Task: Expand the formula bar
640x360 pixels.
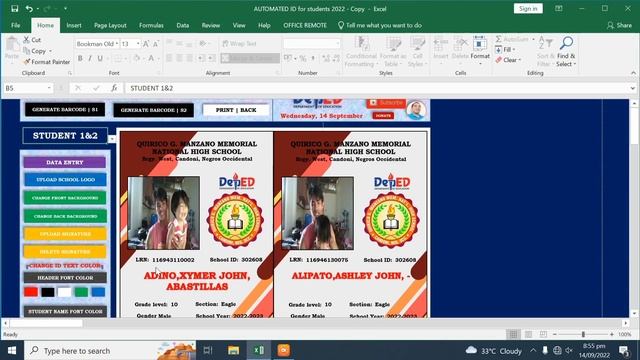Action: [x=632, y=88]
